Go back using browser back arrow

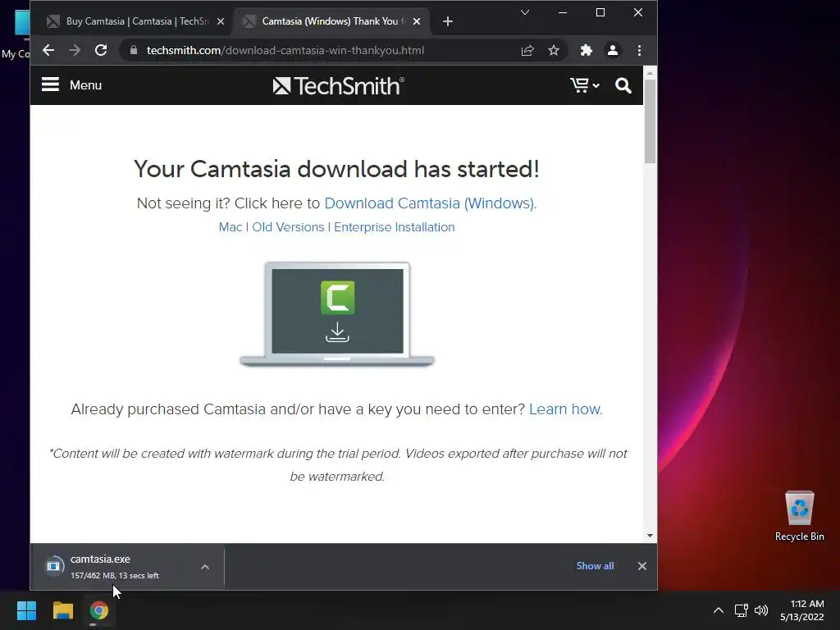click(48, 50)
